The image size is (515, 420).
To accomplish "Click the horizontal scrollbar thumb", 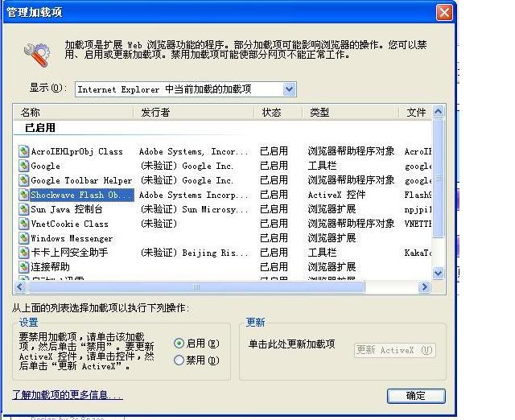I will point(196,287).
